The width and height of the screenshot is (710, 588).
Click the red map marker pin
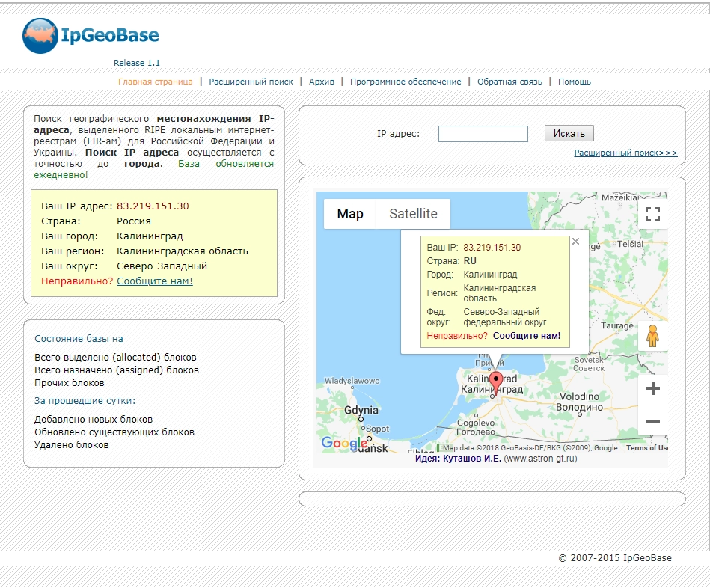[x=496, y=384]
